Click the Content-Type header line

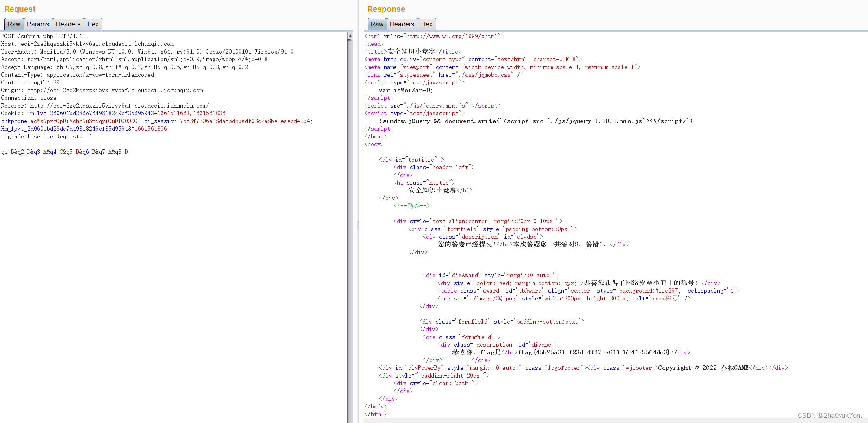[78, 75]
